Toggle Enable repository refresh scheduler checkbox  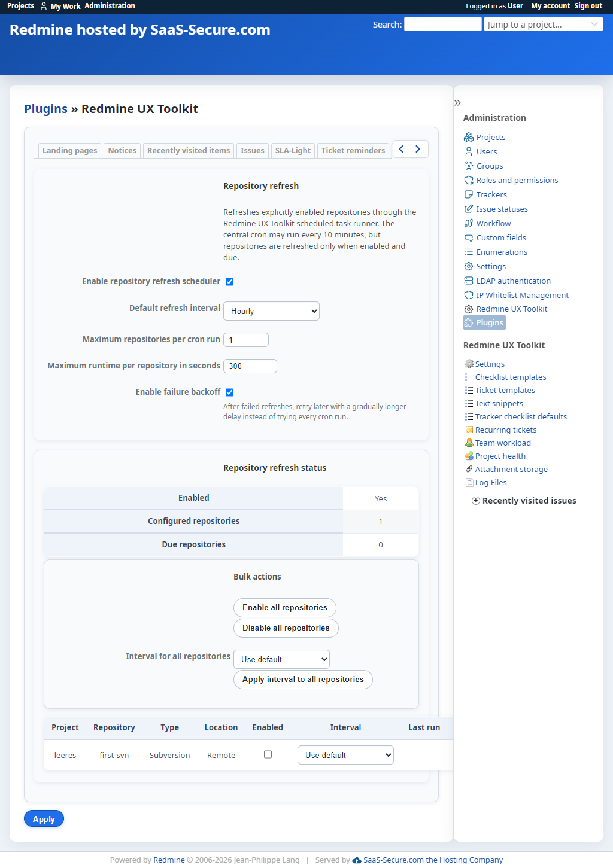(x=229, y=282)
